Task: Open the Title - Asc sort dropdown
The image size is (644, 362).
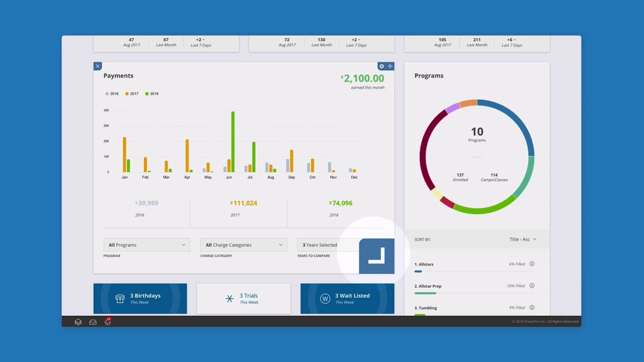Action: [x=523, y=239]
